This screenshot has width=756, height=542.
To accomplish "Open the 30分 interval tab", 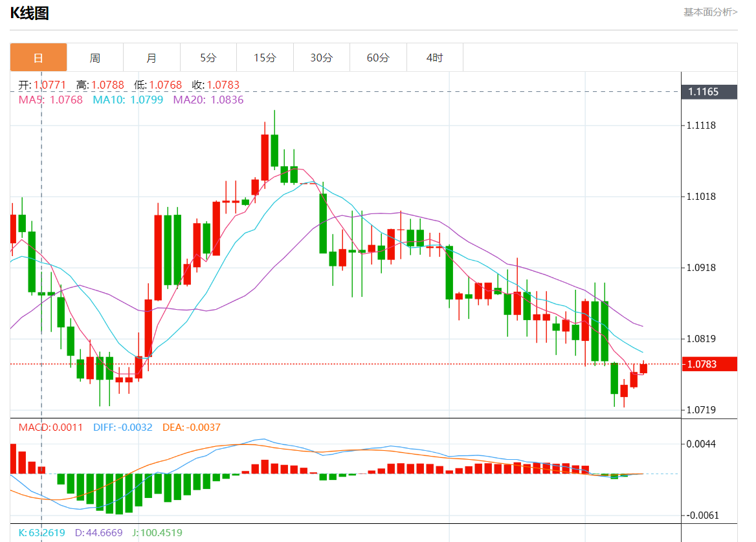I will [322, 58].
